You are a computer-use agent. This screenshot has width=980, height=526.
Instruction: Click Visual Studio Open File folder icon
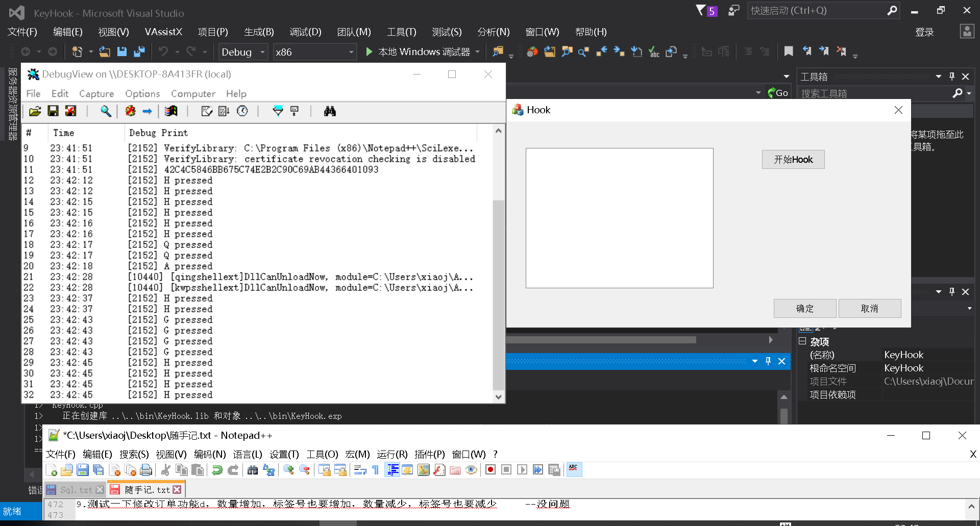[105, 52]
